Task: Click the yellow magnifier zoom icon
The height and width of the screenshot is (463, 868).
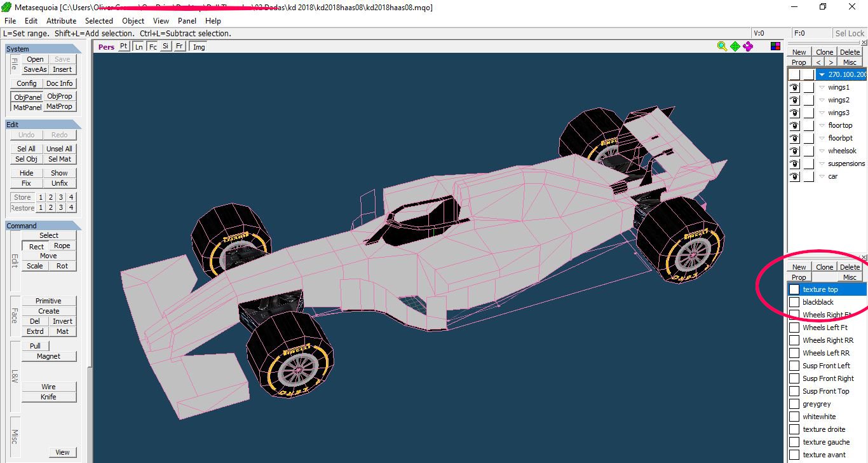Action: tap(722, 46)
